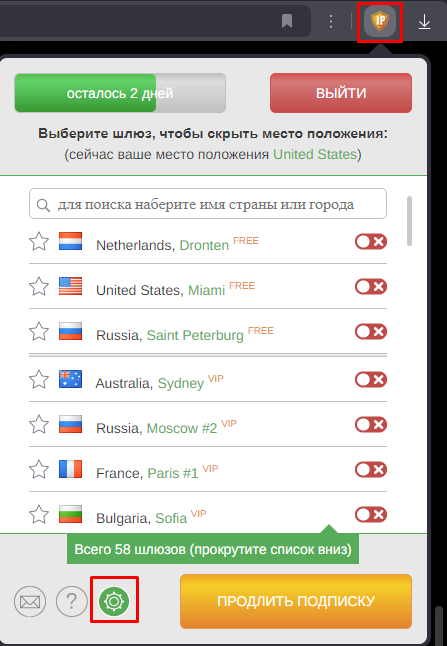
Task: Star the Bulgaria, Sofia gateway
Action: click(x=39, y=514)
